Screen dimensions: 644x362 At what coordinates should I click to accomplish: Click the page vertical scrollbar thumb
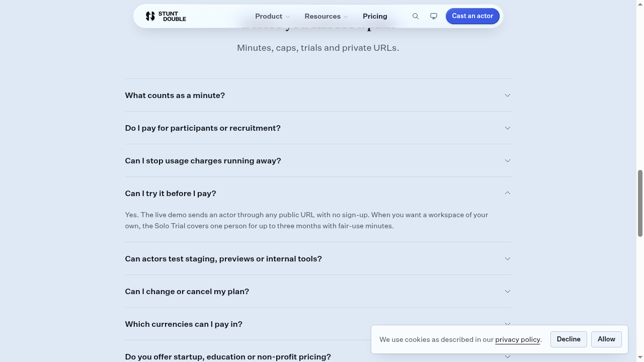[640, 203]
